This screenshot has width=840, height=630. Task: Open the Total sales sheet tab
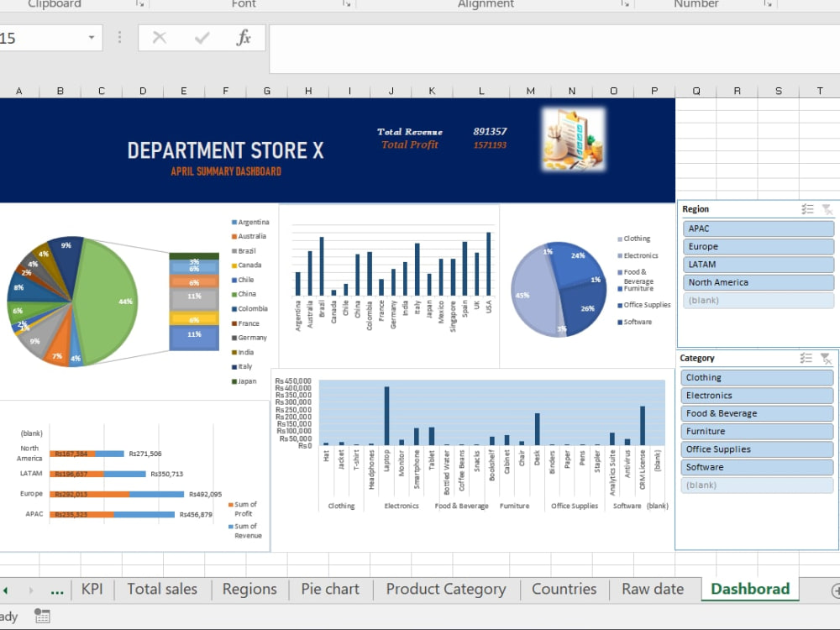coord(162,590)
